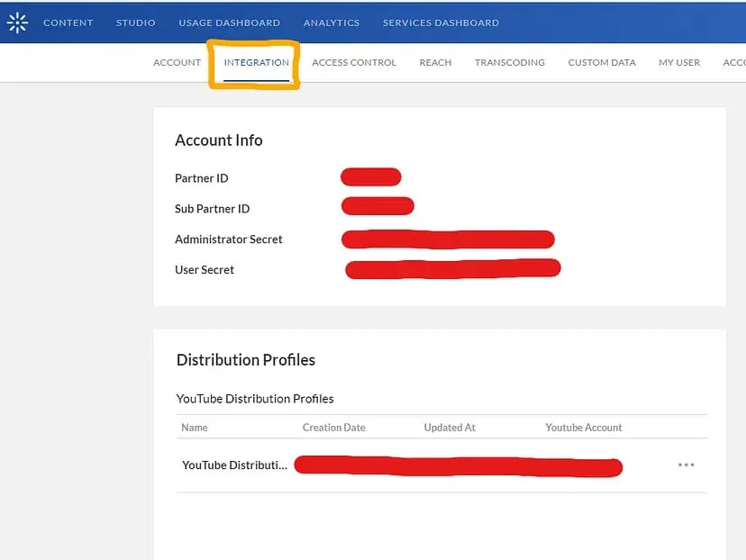Go to the My User tab
The width and height of the screenshot is (746, 560).
point(679,63)
